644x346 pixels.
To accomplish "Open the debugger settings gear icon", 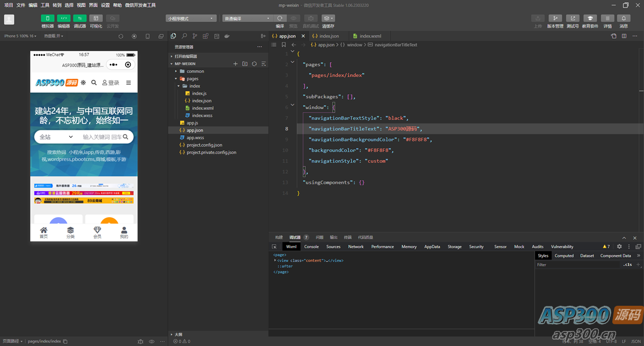I will point(619,247).
